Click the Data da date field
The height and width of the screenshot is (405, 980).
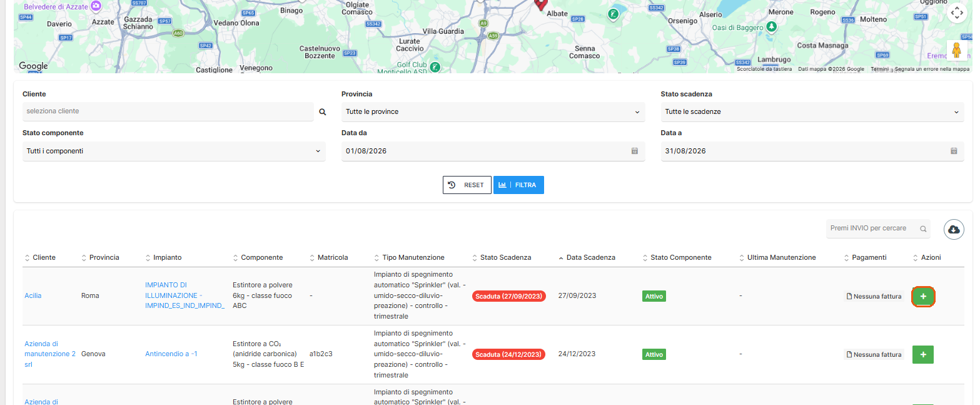tap(493, 151)
